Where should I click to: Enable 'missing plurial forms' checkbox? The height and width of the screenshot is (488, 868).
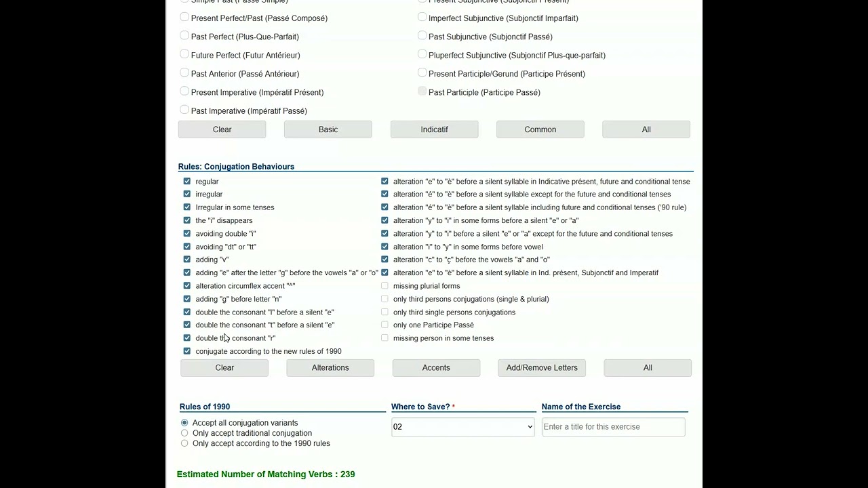click(x=384, y=286)
